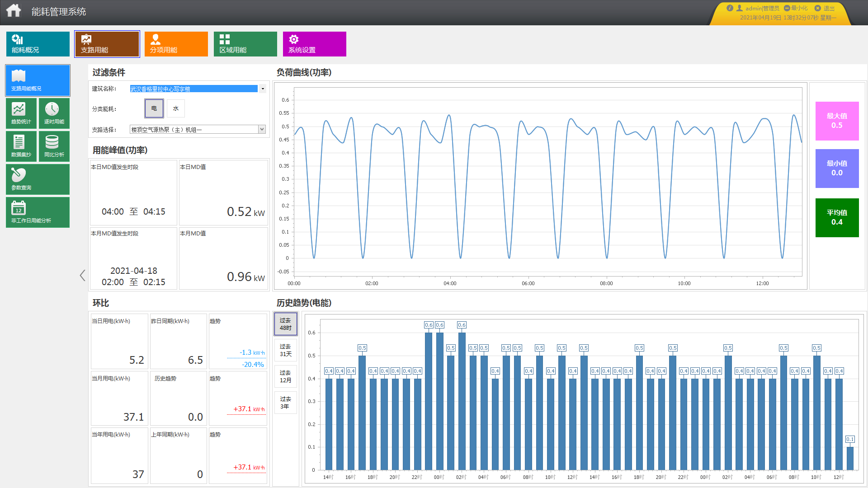Open 数据集抄 data collection tile
868x488 pixels.
pyautogui.click(x=21, y=146)
